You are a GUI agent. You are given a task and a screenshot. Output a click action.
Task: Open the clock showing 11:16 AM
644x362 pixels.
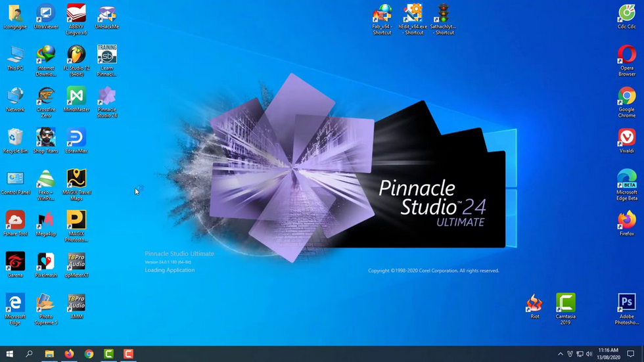point(609,354)
